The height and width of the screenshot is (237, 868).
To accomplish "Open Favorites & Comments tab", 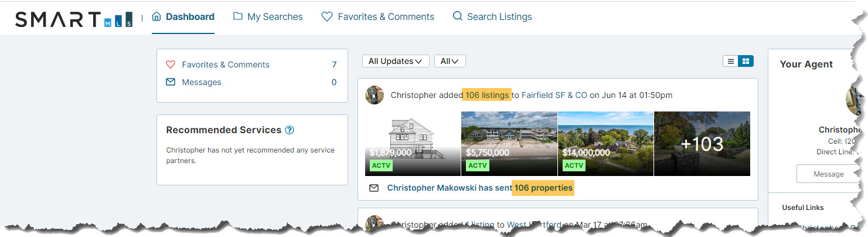I will [378, 17].
